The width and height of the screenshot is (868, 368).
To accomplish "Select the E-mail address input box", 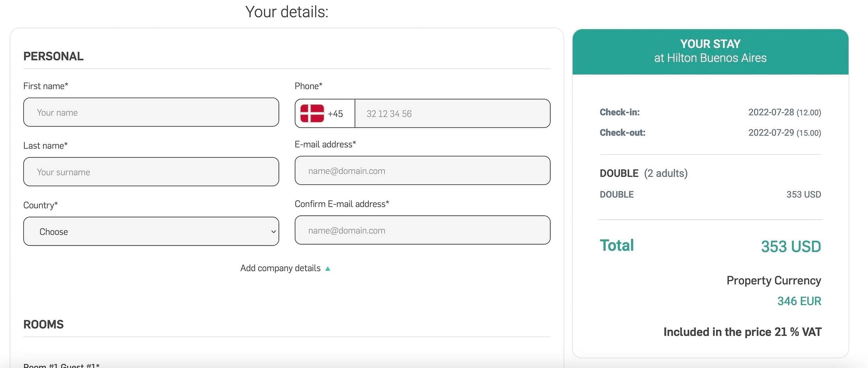I will tap(422, 170).
